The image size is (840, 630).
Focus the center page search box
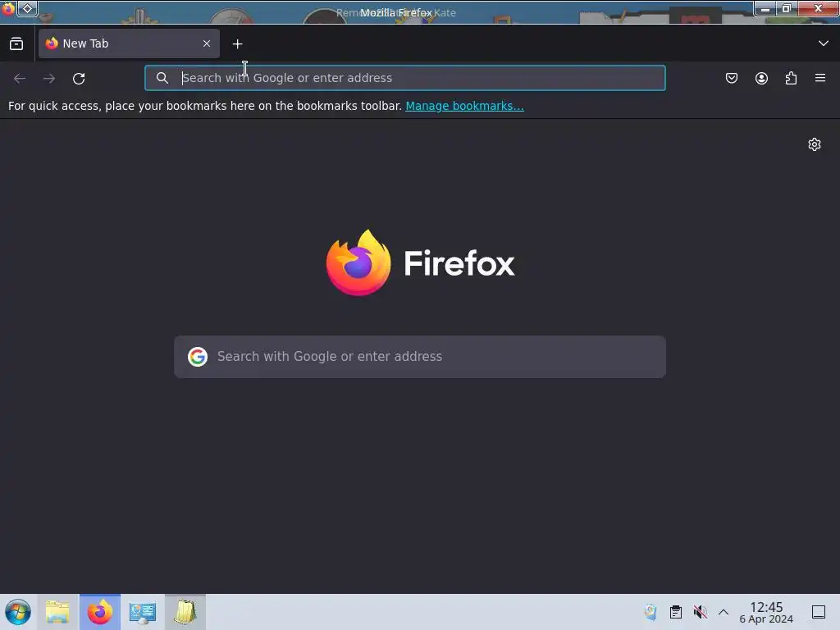tap(420, 357)
